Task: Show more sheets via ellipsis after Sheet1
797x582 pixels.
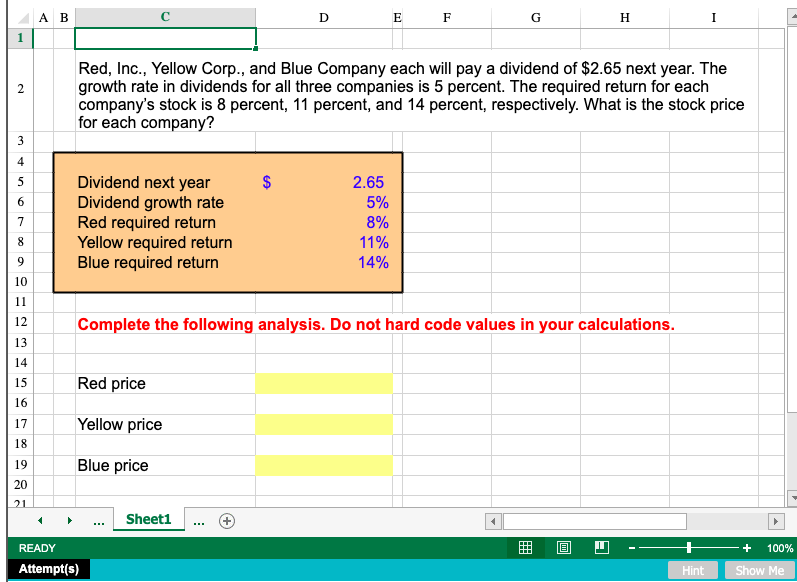Action: click(199, 521)
